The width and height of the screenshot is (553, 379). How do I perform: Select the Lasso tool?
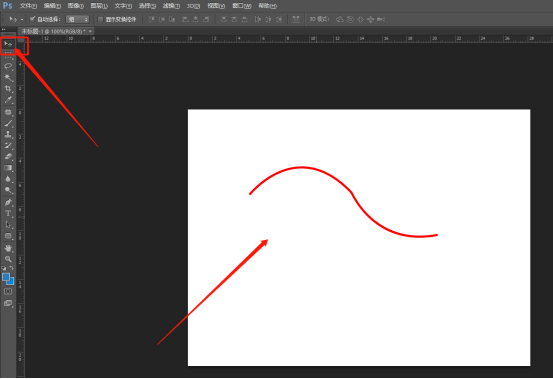coord(8,66)
